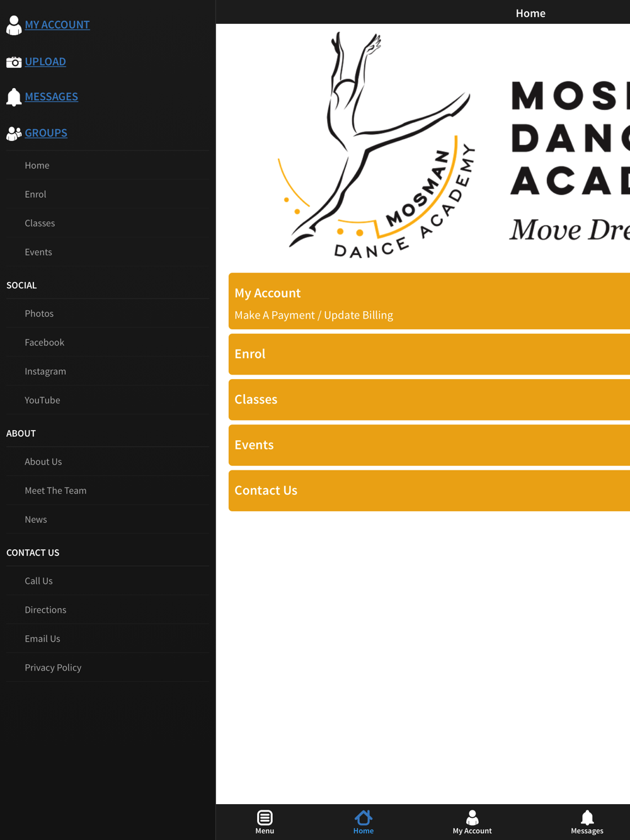Select Email Us

pyautogui.click(x=108, y=639)
